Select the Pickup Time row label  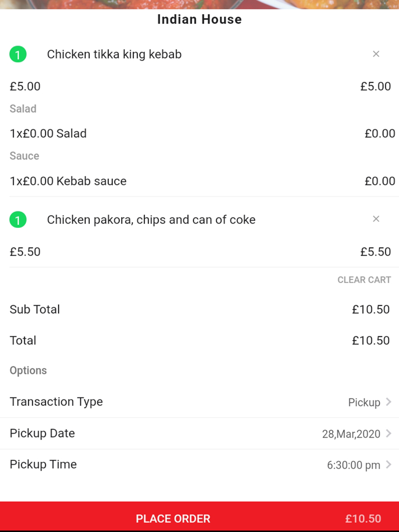(43, 464)
